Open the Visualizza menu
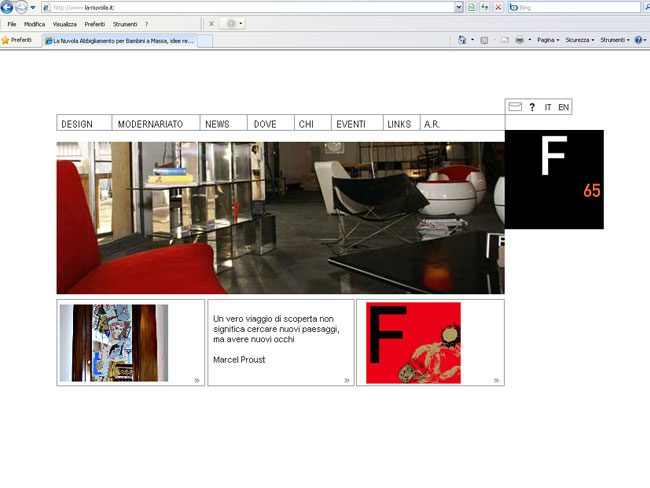650x488 pixels. pyautogui.click(x=65, y=24)
